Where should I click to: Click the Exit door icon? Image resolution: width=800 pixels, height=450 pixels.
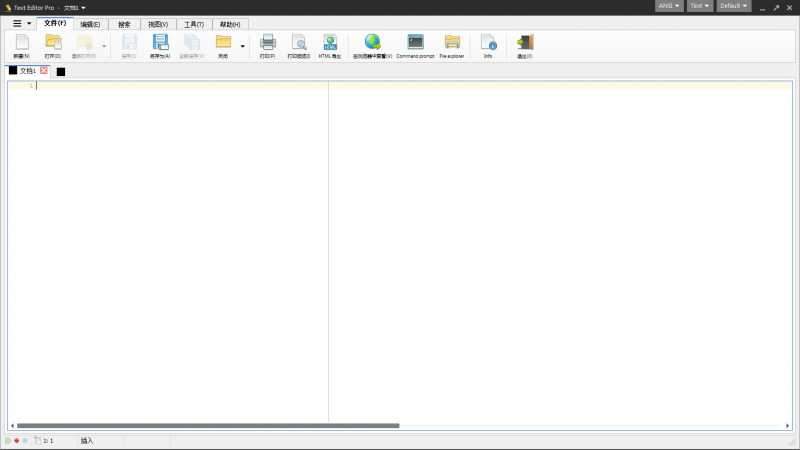coord(525,43)
